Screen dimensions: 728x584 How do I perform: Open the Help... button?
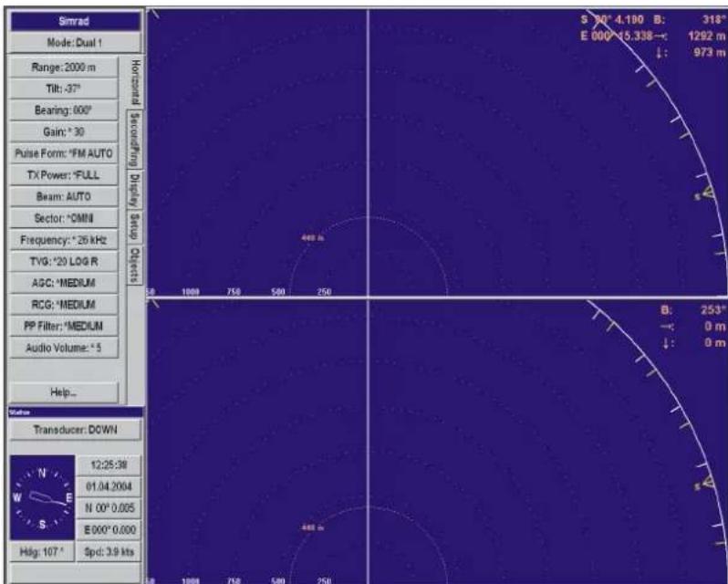click(64, 392)
